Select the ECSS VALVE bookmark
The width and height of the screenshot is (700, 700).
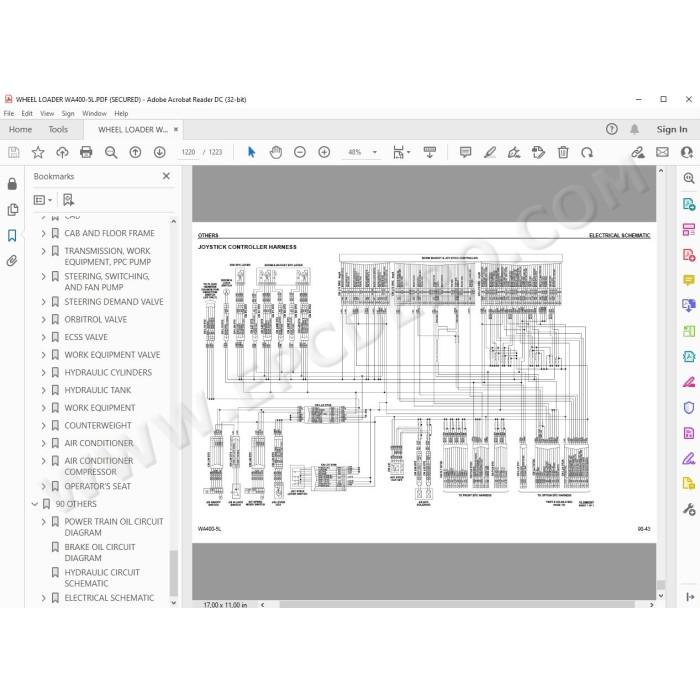point(86,338)
